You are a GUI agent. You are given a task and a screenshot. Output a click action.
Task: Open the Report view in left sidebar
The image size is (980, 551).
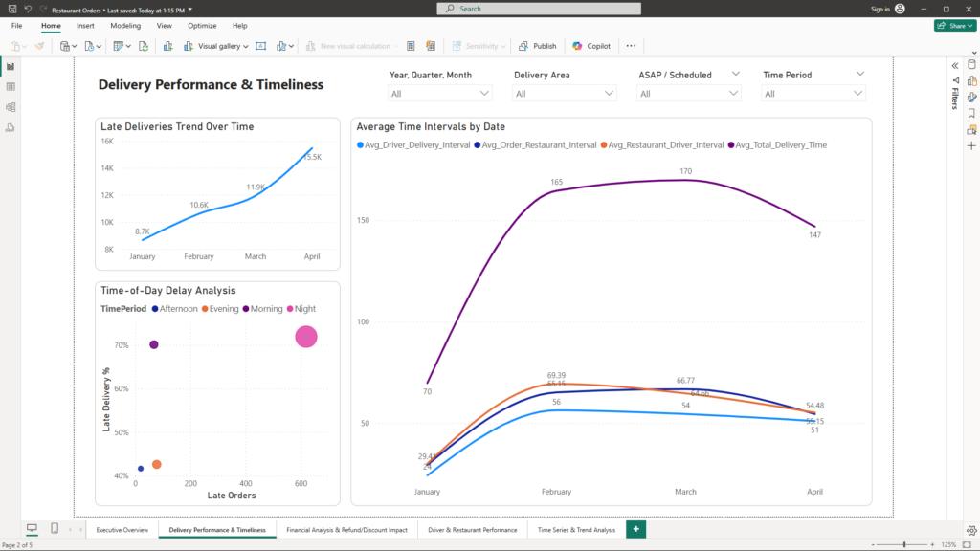pyautogui.click(x=11, y=67)
